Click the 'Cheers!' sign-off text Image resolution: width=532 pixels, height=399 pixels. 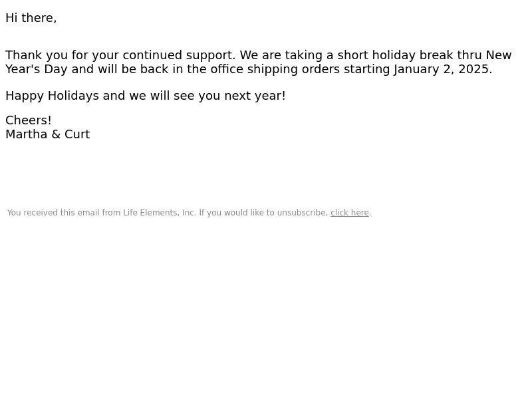(x=29, y=120)
